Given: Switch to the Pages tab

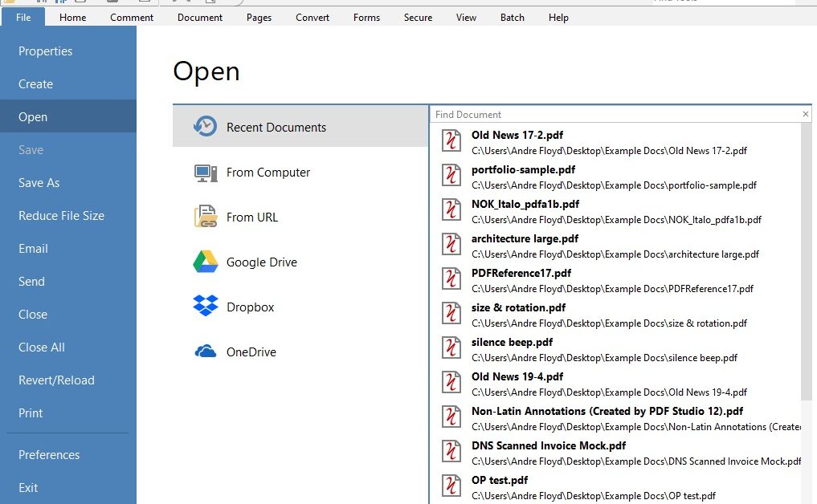Looking at the screenshot, I should (259, 17).
